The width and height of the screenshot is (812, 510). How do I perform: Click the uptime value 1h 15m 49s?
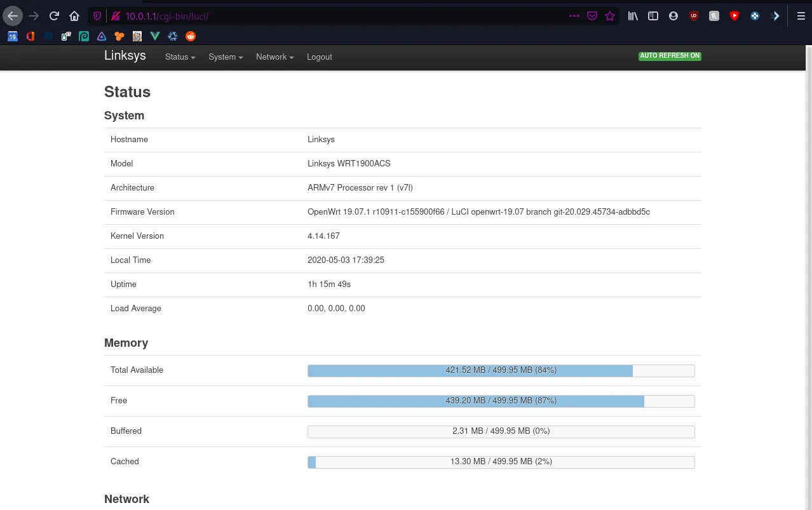[x=329, y=284]
